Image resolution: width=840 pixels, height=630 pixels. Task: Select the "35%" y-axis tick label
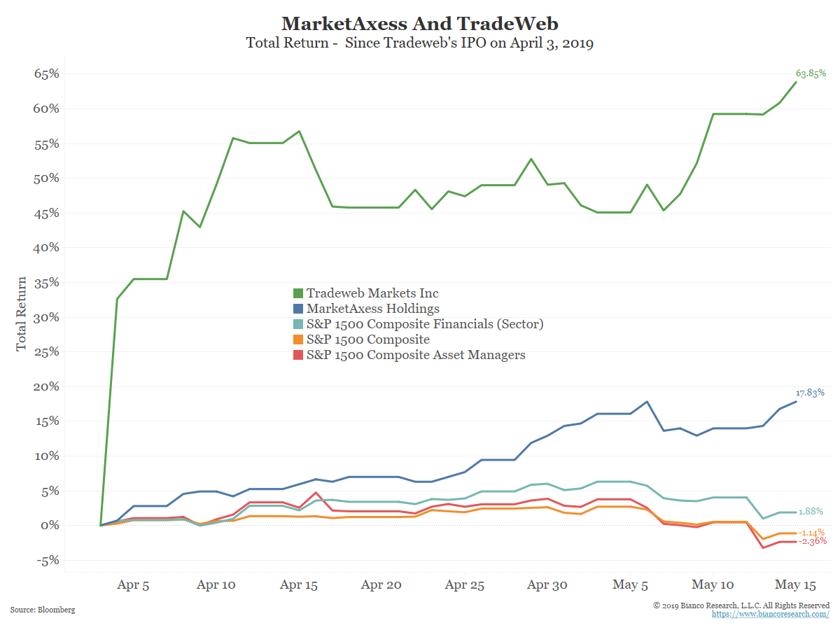click(x=47, y=282)
